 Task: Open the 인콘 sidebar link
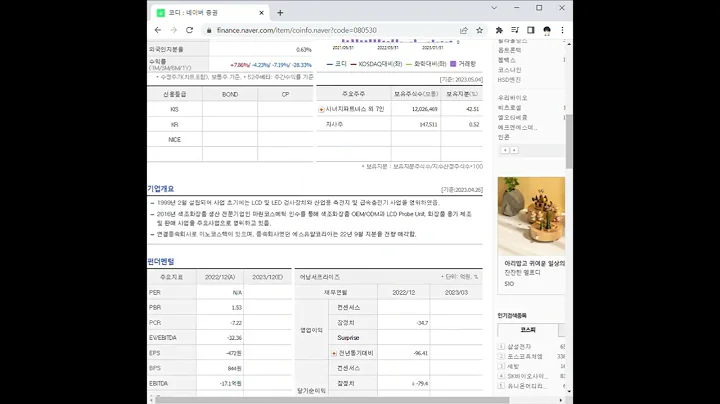[x=504, y=137]
